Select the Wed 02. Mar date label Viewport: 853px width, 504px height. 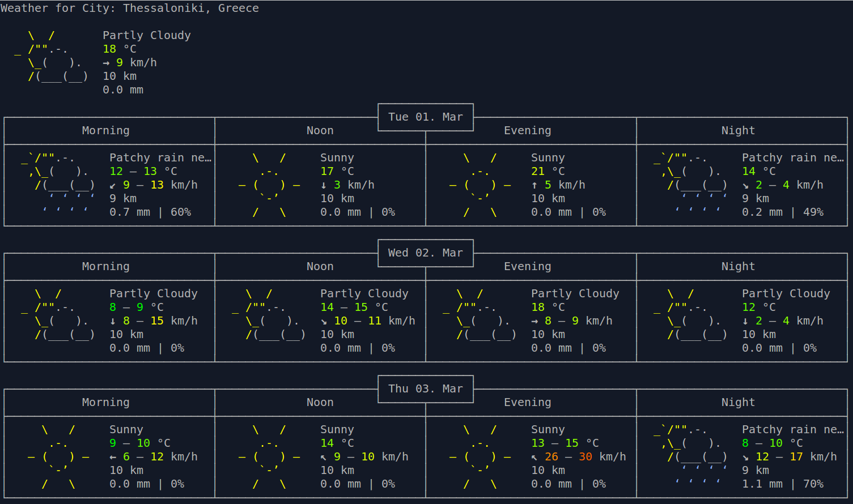pos(425,253)
